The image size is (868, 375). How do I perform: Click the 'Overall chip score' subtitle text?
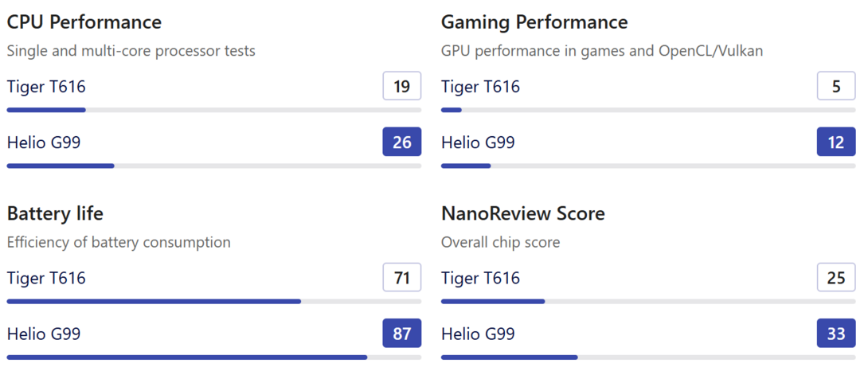pos(500,242)
